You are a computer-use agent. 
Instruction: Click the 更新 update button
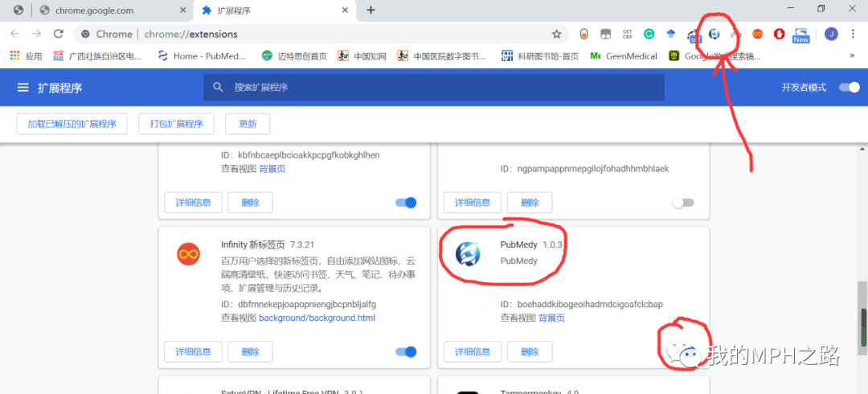point(248,124)
